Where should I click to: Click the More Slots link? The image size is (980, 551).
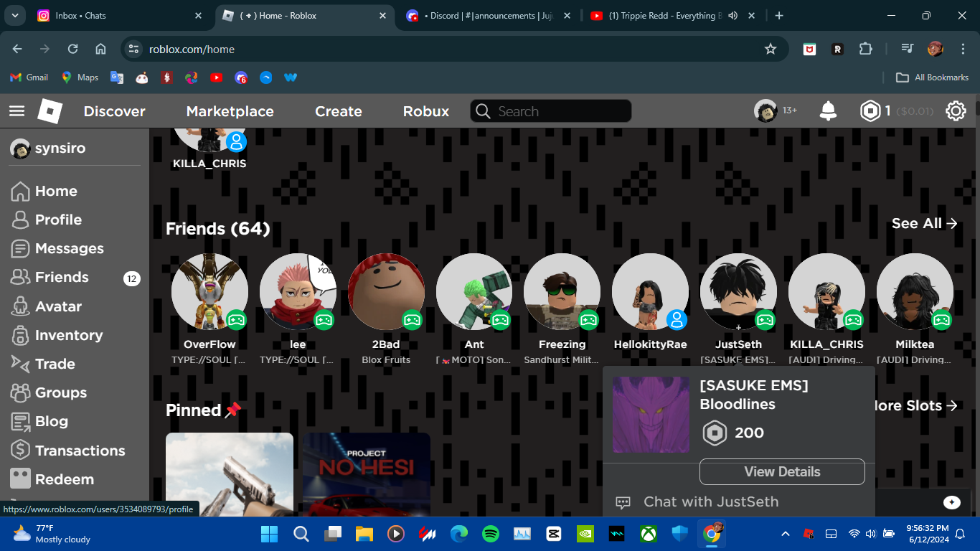(x=915, y=405)
